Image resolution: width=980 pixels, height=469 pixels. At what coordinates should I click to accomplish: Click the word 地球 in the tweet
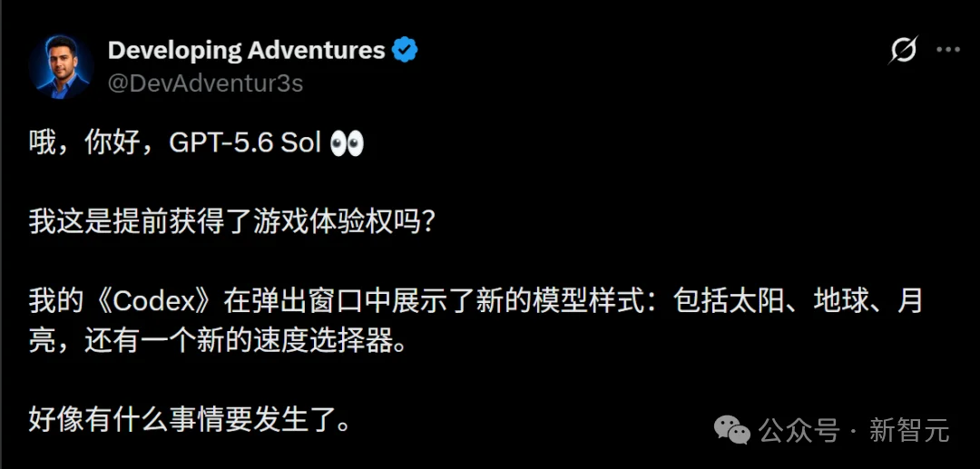[839, 303]
